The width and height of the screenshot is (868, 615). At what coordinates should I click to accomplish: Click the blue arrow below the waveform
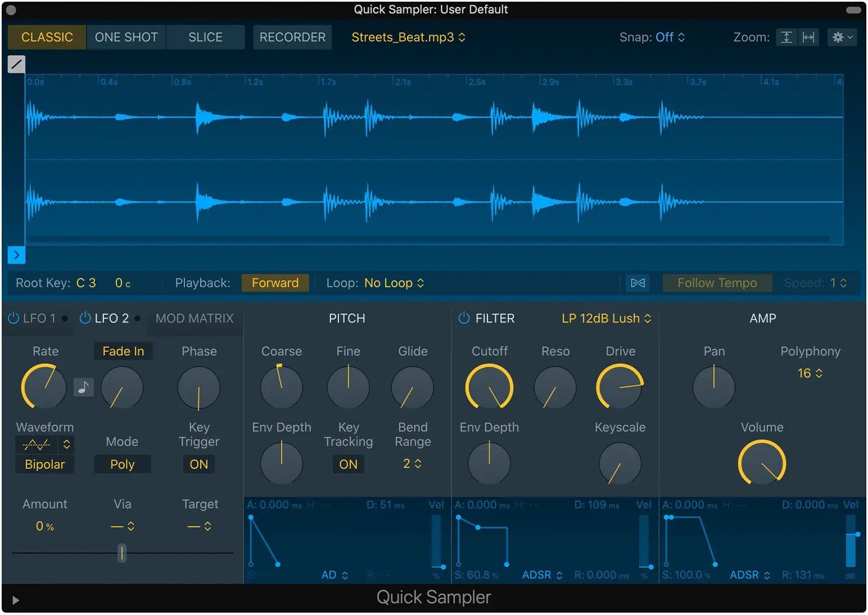16,255
